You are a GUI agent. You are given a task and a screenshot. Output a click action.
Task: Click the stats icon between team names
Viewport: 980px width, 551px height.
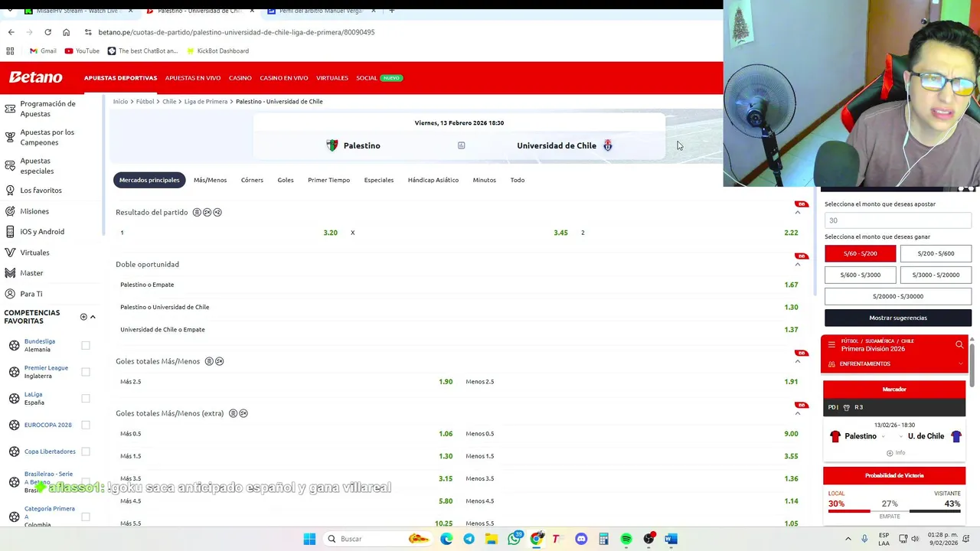tap(461, 145)
